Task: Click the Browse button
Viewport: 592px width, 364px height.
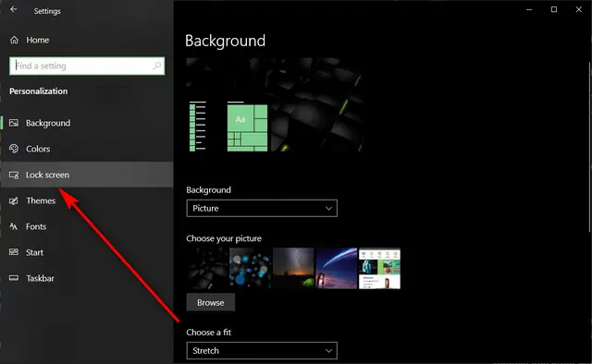Action: pyautogui.click(x=211, y=302)
